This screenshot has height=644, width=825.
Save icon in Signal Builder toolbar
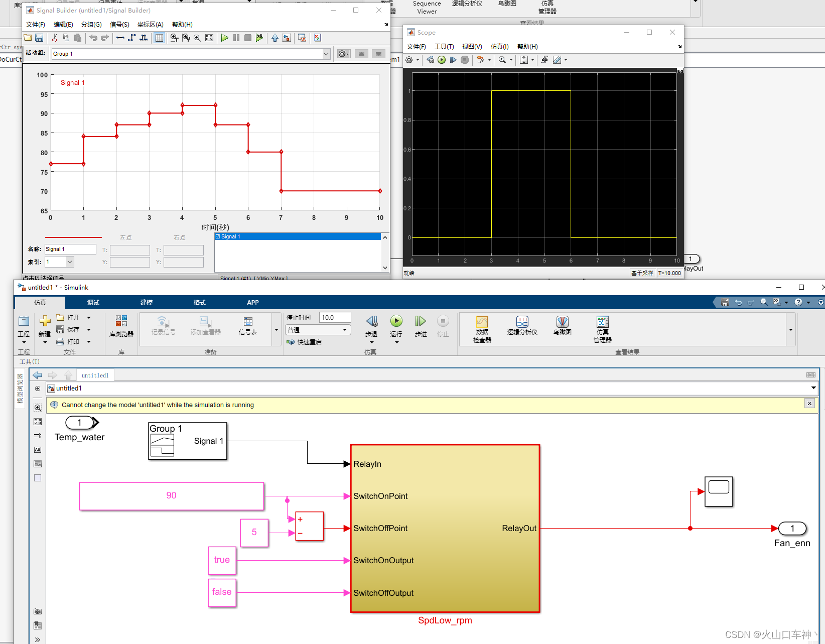tap(39, 38)
